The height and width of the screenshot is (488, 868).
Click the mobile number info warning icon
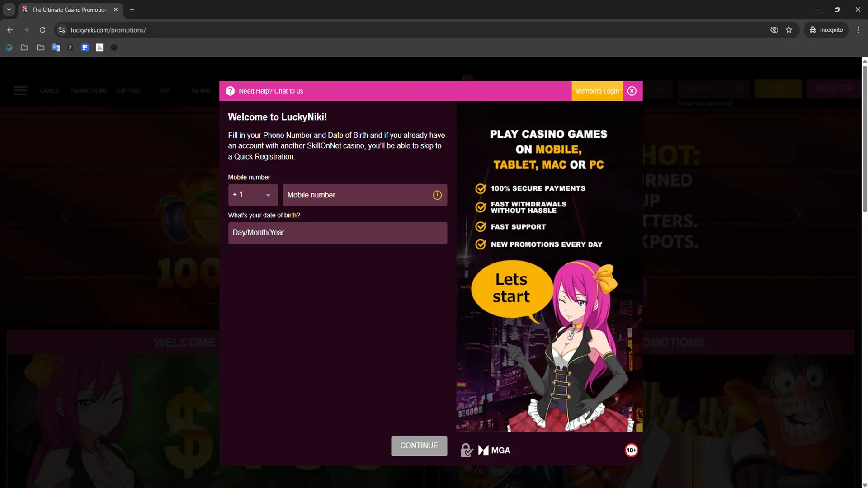click(437, 195)
